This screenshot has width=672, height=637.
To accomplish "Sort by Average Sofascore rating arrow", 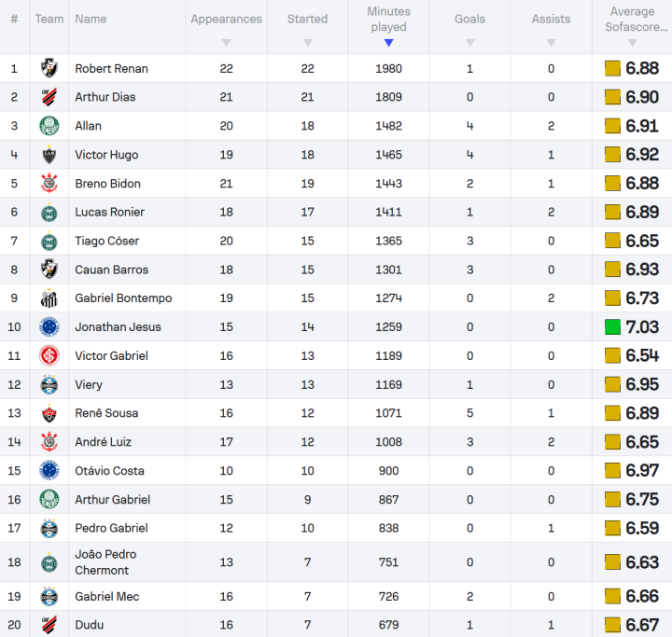I will [x=632, y=43].
